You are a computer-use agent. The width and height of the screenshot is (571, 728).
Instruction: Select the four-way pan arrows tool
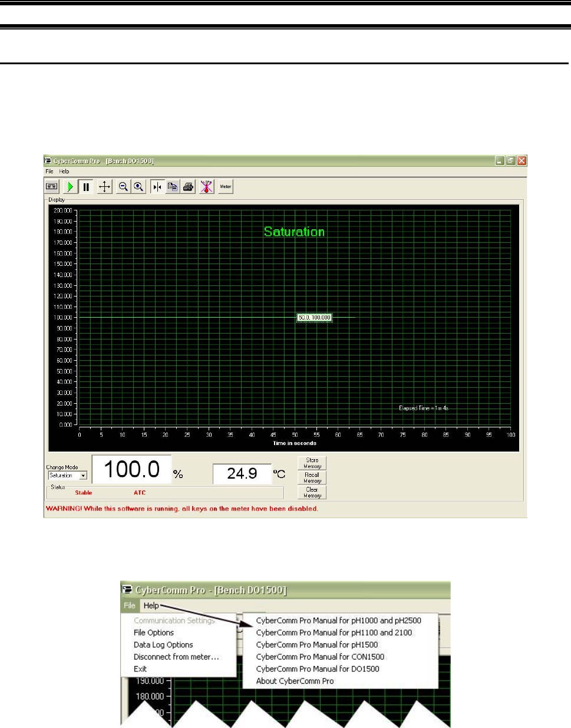[x=104, y=187]
